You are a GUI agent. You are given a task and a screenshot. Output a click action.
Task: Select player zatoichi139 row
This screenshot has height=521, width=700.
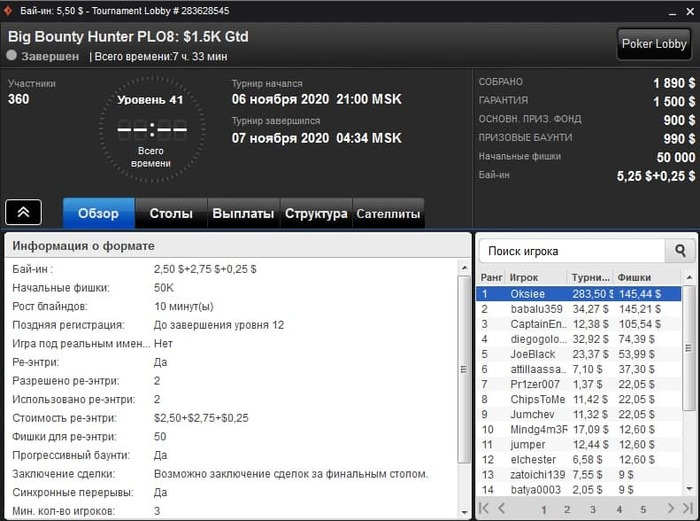pos(579,475)
